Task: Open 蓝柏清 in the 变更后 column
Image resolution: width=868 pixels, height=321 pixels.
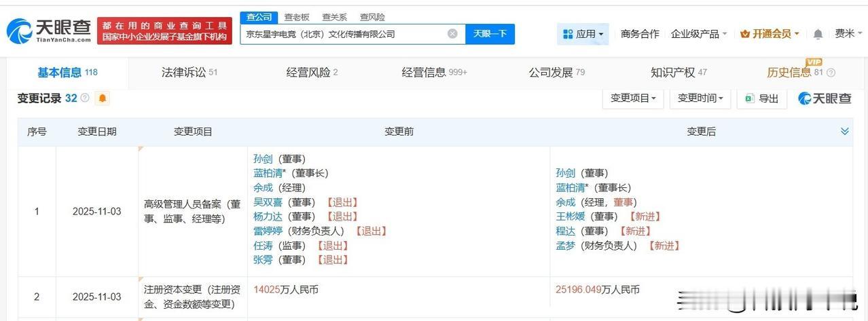Action: 570,187
